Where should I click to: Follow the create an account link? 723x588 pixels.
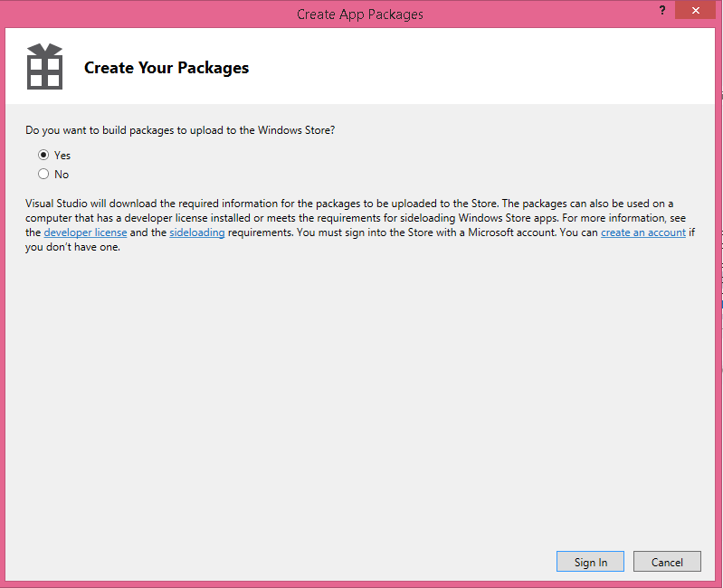pyautogui.click(x=643, y=232)
